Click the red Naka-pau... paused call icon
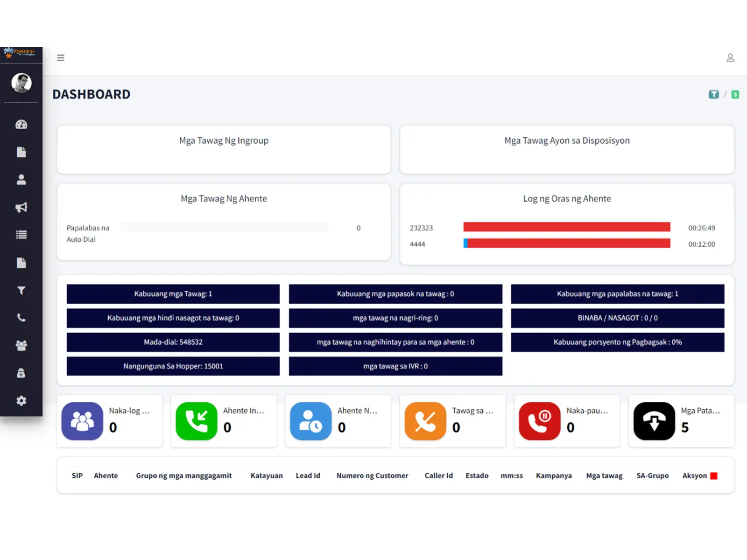 (540, 421)
